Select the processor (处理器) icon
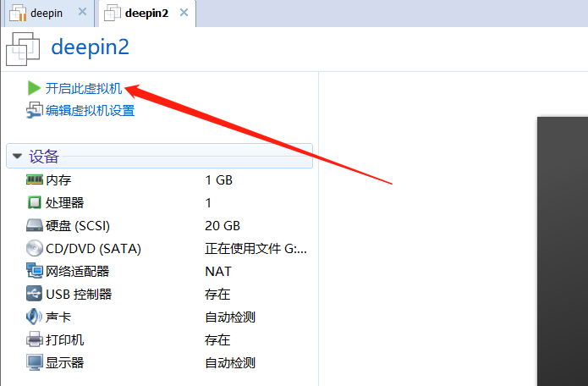Image resolution: width=588 pixels, height=386 pixels. pyautogui.click(x=35, y=202)
